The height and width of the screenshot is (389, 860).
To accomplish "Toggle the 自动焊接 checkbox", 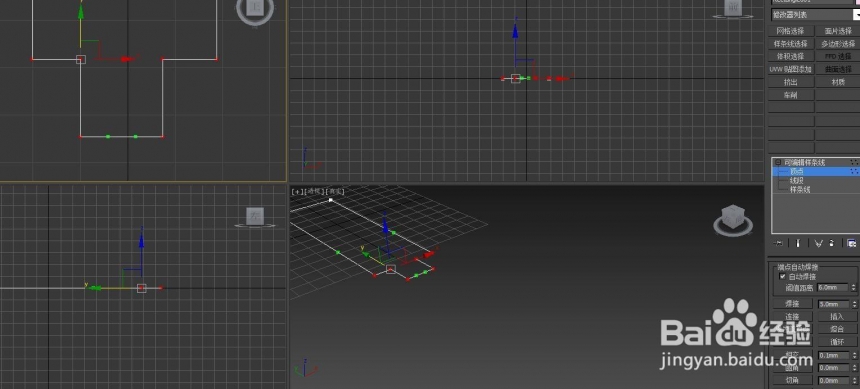I will 782,277.
